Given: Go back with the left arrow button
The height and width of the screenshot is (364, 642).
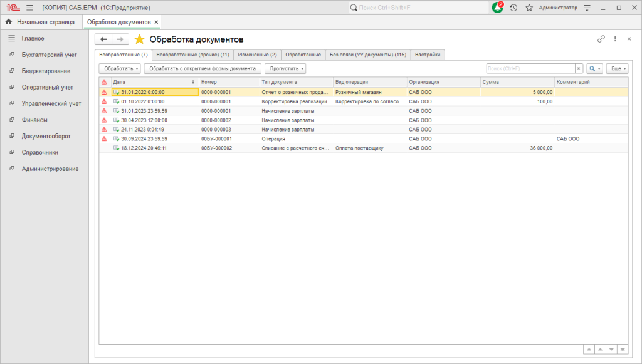Looking at the screenshot, I should pos(103,39).
